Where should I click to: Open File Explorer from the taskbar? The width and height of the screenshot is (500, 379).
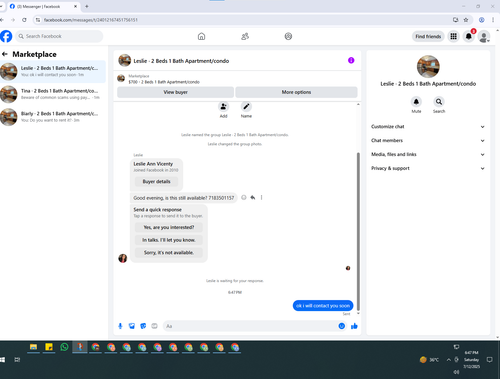pyautogui.click(x=33, y=347)
